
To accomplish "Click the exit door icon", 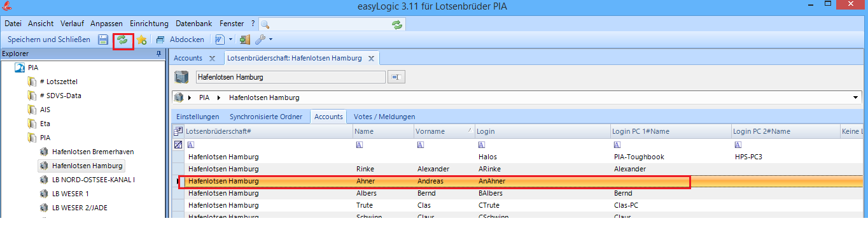I will pyautogui.click(x=244, y=39).
